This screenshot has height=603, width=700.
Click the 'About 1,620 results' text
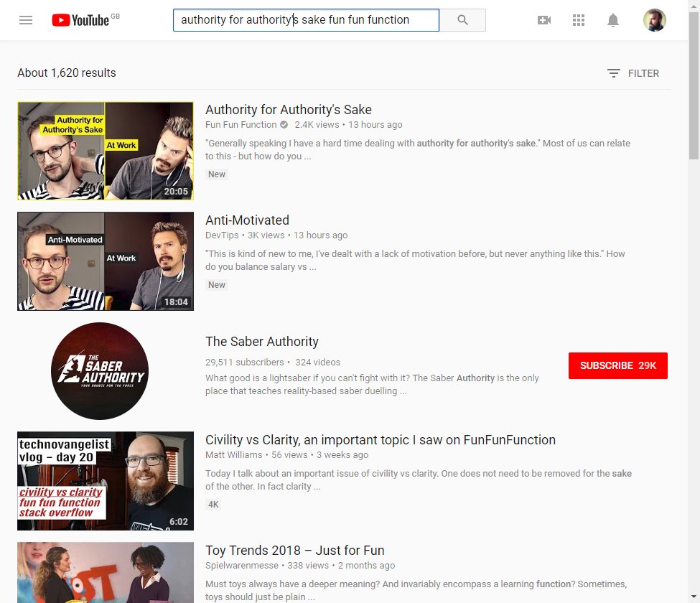pyautogui.click(x=67, y=73)
